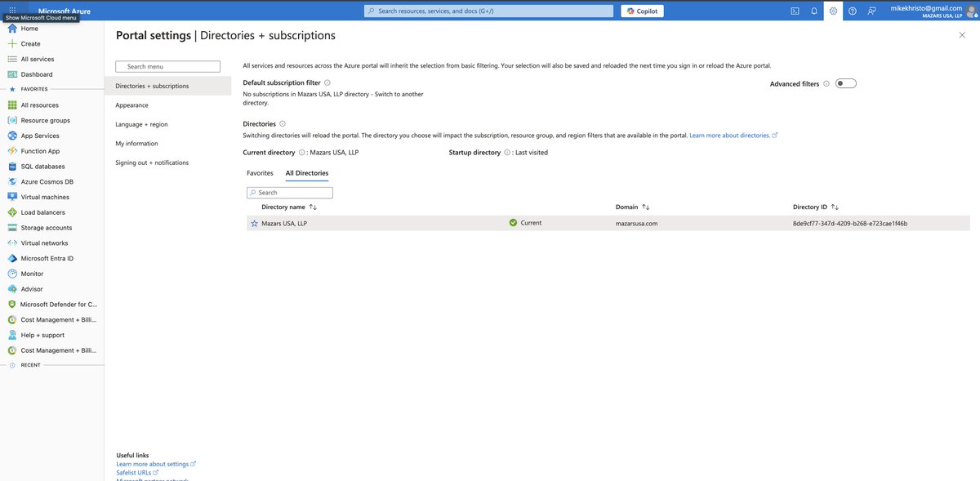Sort by Domain column
Viewport: 980px width, 481px height.
click(633, 207)
